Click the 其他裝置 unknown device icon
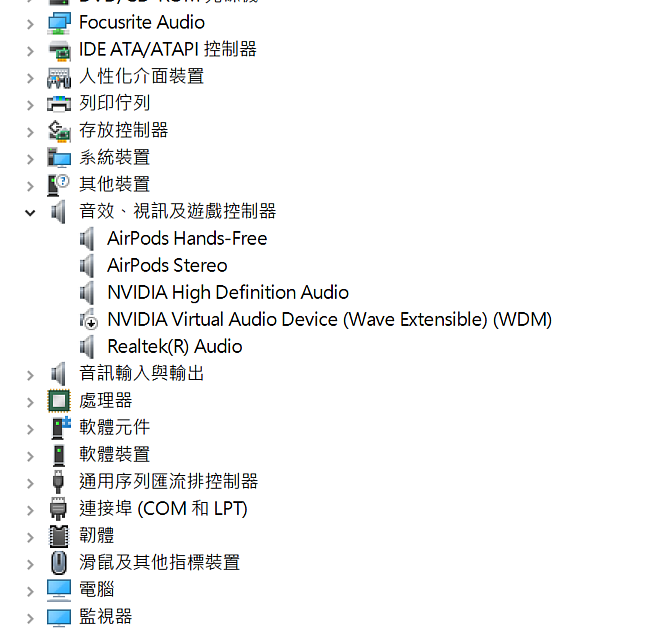The image size is (648, 633). pyautogui.click(x=58, y=185)
